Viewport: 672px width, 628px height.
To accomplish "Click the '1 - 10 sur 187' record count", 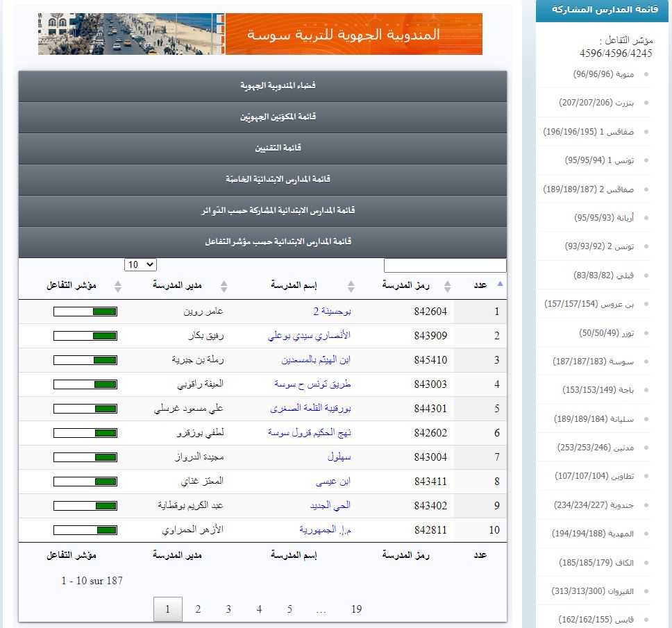I will coord(92,581).
